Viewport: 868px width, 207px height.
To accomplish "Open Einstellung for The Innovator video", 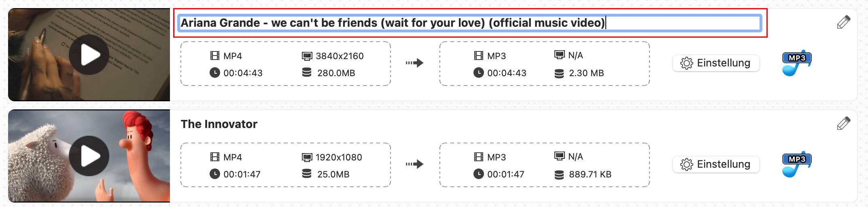I will (x=716, y=164).
